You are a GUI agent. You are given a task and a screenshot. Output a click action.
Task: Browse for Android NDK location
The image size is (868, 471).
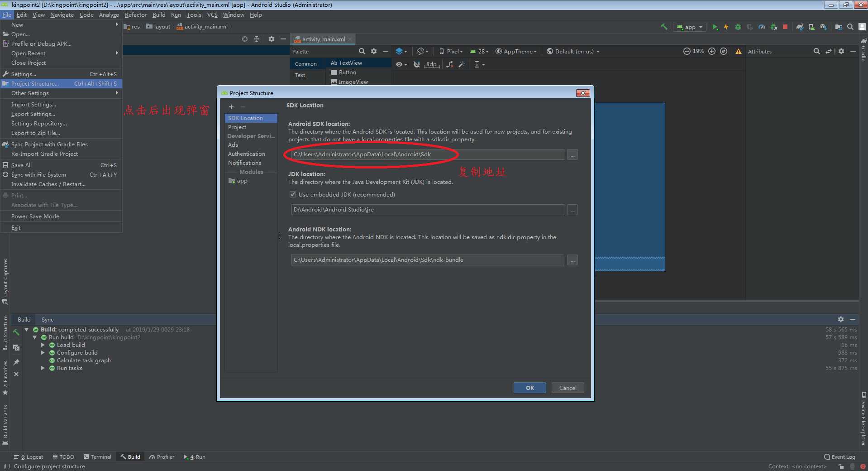[x=572, y=260]
